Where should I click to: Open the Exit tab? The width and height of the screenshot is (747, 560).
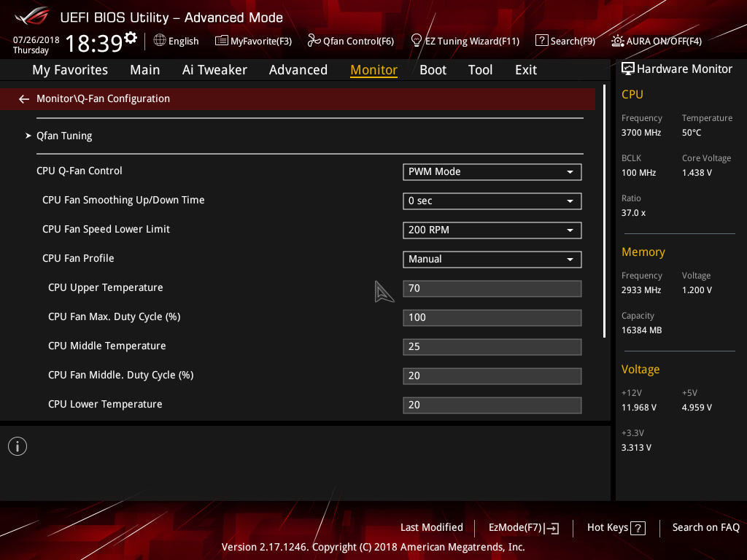click(526, 70)
